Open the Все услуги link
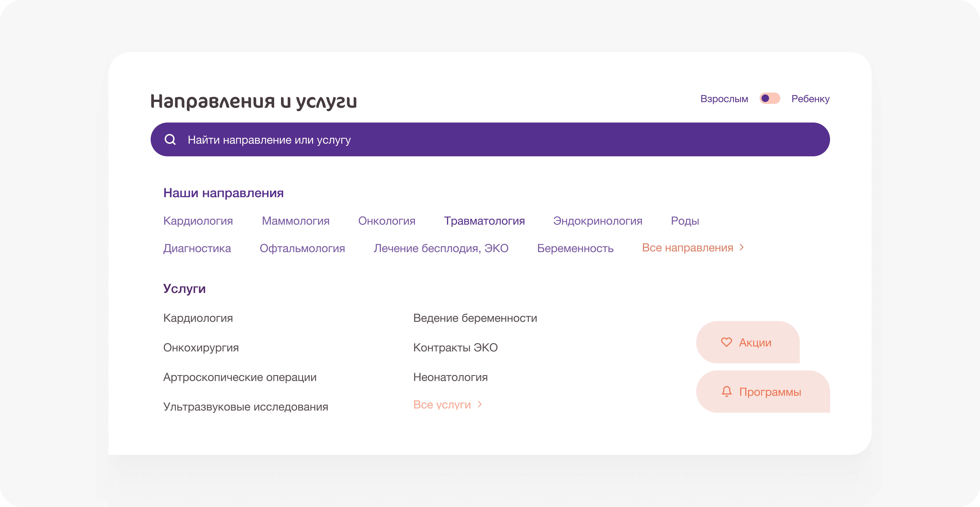 pyautogui.click(x=442, y=405)
